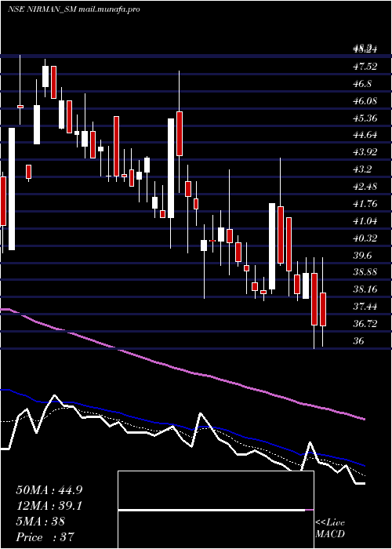This screenshot has width=392, height=549.
Task: Click the 43.2 price axis label
Action: tap(362, 169)
